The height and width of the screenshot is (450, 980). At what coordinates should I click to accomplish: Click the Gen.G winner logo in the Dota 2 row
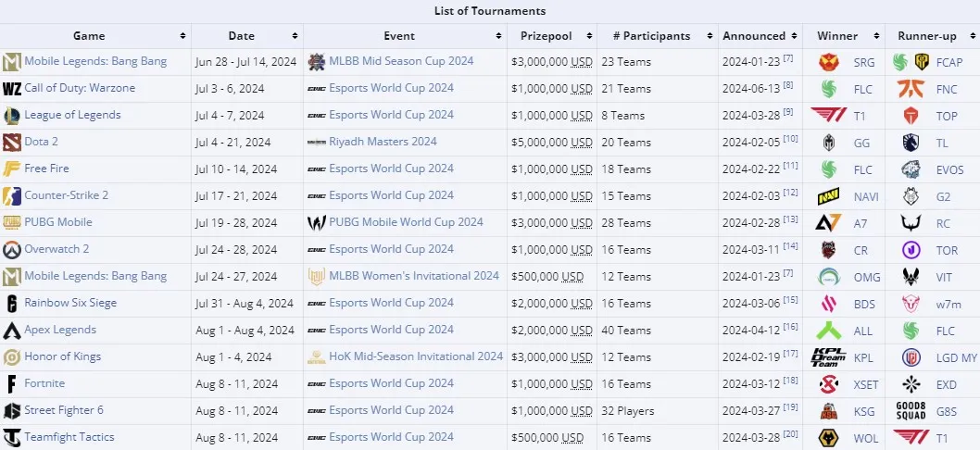tap(829, 143)
